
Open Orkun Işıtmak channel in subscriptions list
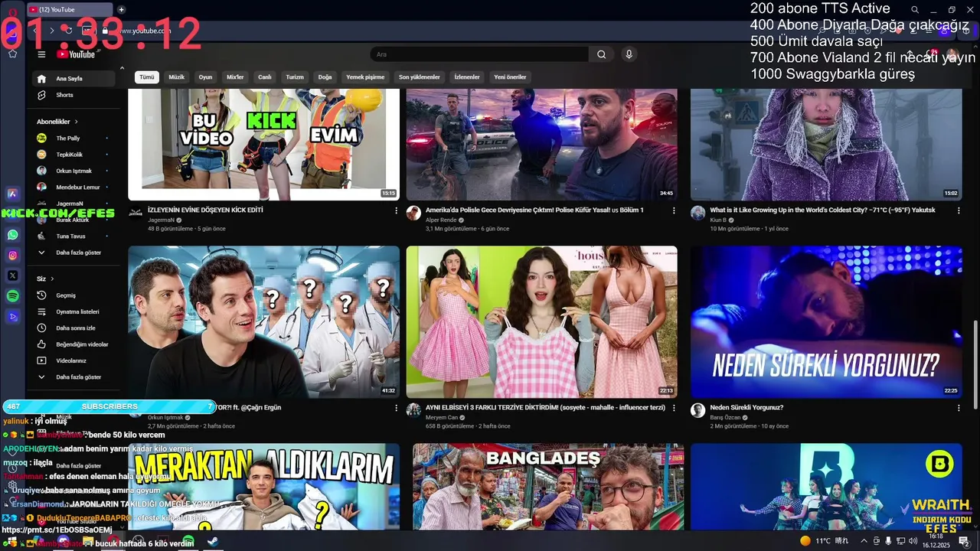73,171
